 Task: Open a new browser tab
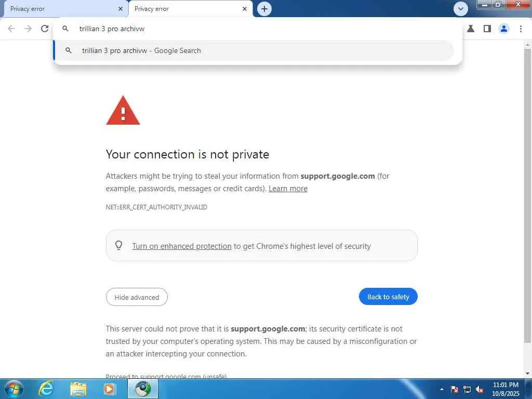[264, 9]
